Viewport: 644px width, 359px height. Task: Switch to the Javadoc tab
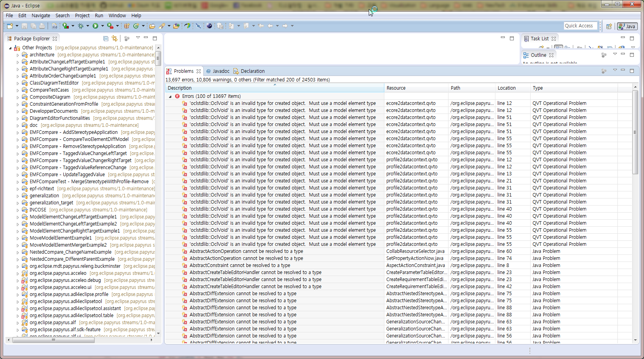218,71
